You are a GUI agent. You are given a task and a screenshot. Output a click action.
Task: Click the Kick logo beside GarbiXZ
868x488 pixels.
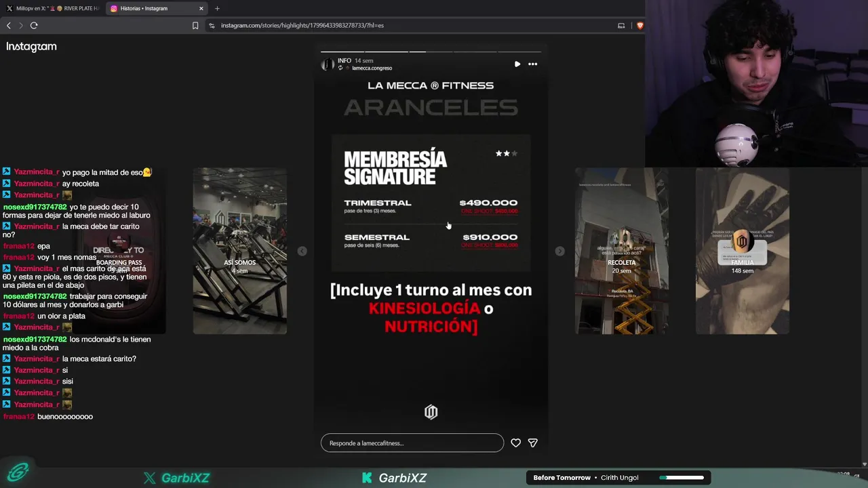pyautogui.click(x=367, y=478)
